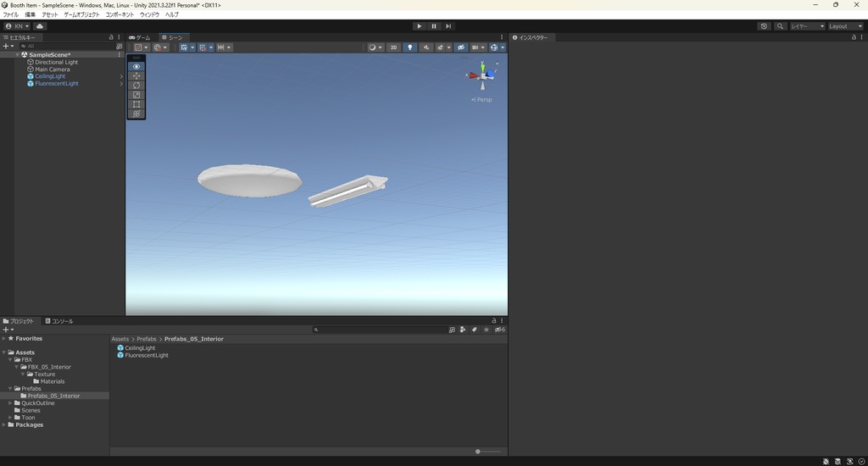Open the gizmos dropdown arrow

(503, 47)
